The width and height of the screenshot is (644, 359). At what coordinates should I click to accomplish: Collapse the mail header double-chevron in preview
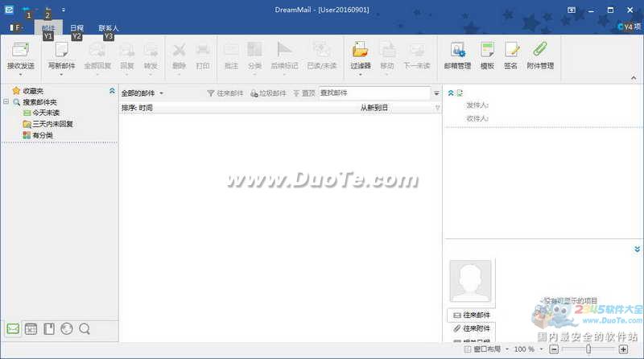point(451,93)
